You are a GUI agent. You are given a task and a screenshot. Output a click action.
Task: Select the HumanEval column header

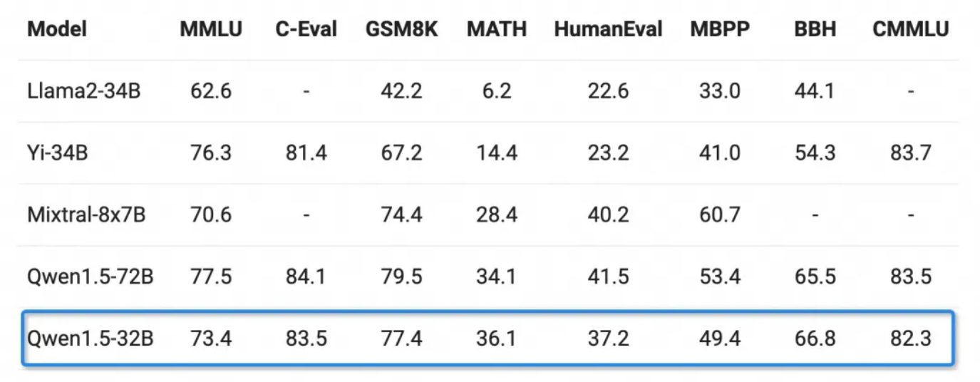tap(608, 29)
